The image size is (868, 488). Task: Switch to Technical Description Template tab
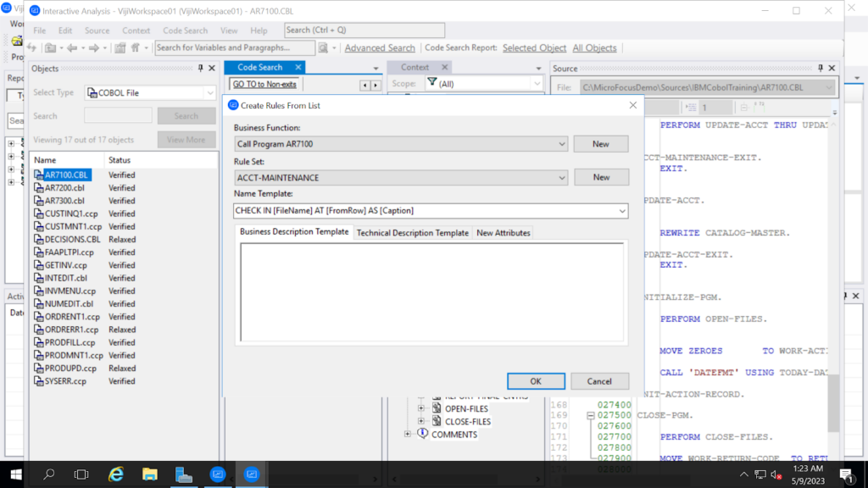[413, 233]
